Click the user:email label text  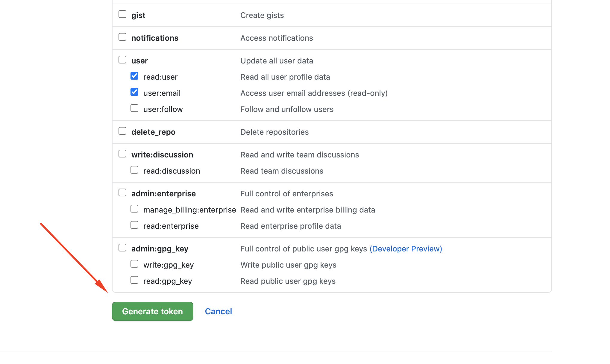click(x=162, y=93)
